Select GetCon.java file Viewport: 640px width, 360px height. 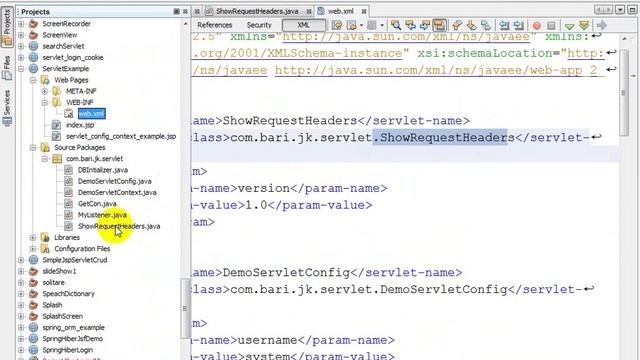[97, 204]
